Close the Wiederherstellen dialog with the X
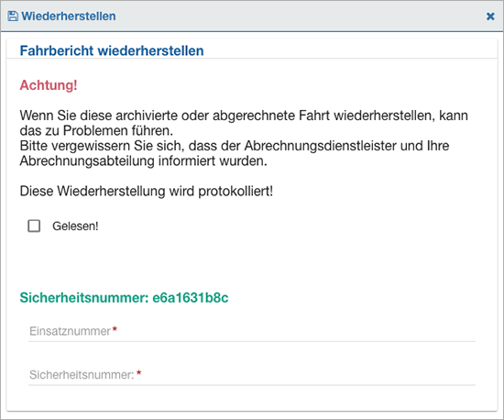Viewport: 504px width, 420px height. (490, 17)
